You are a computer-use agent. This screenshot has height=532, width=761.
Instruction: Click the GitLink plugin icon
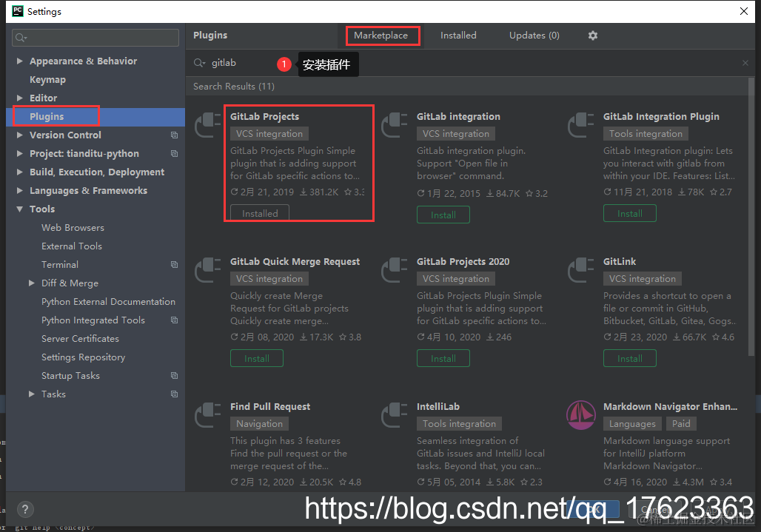pyautogui.click(x=581, y=270)
